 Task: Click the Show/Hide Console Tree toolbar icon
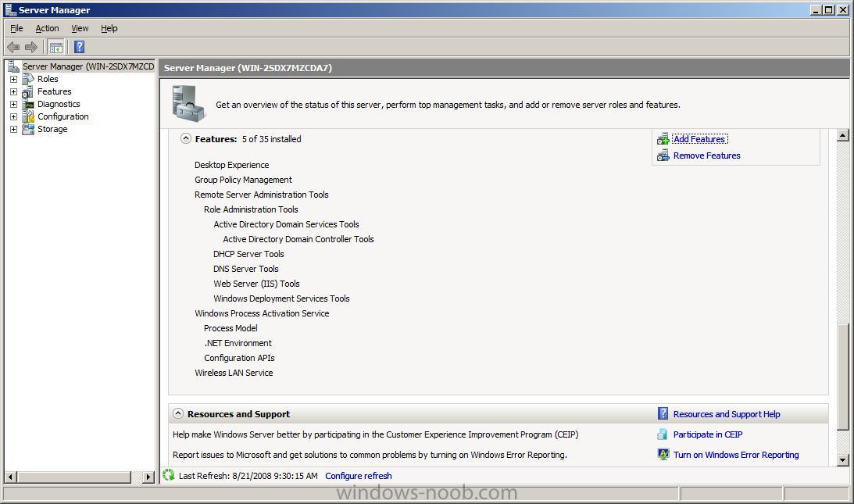56,48
